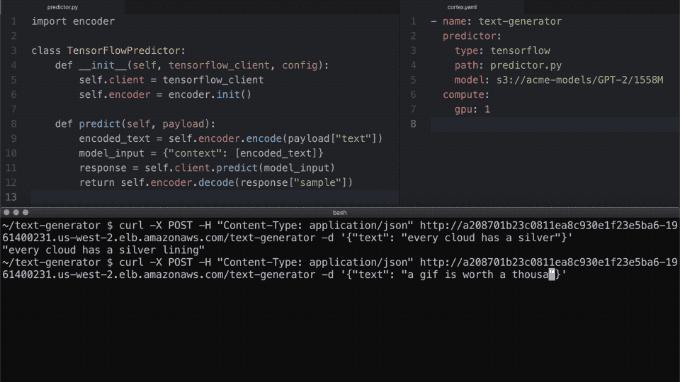Switch to the predictor.py editor tab
The height and width of the screenshot is (382, 681).
coord(63,7)
